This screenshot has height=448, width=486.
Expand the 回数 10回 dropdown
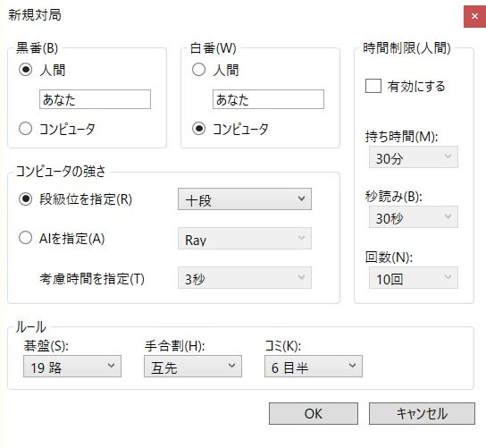(413, 278)
